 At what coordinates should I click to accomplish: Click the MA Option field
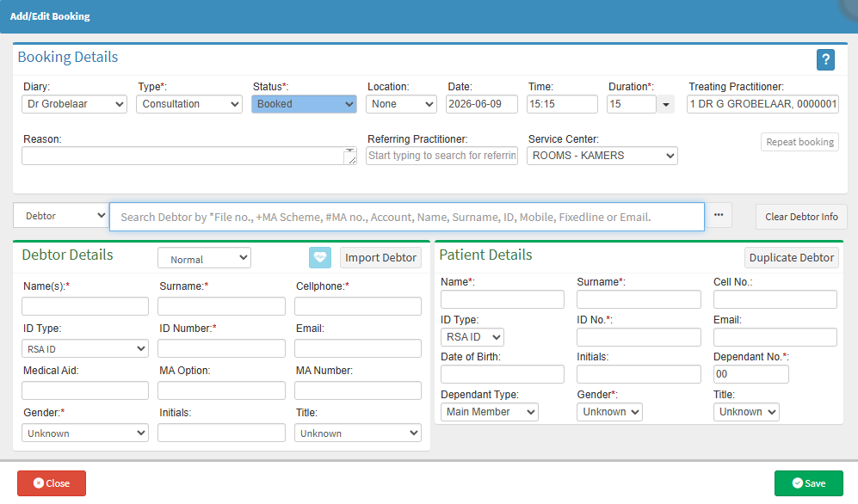pos(222,390)
